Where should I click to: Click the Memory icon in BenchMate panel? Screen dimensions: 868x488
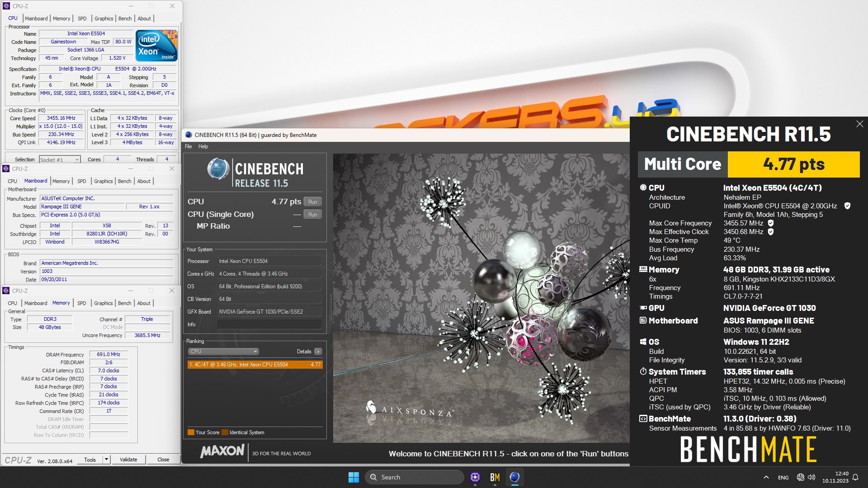point(643,269)
